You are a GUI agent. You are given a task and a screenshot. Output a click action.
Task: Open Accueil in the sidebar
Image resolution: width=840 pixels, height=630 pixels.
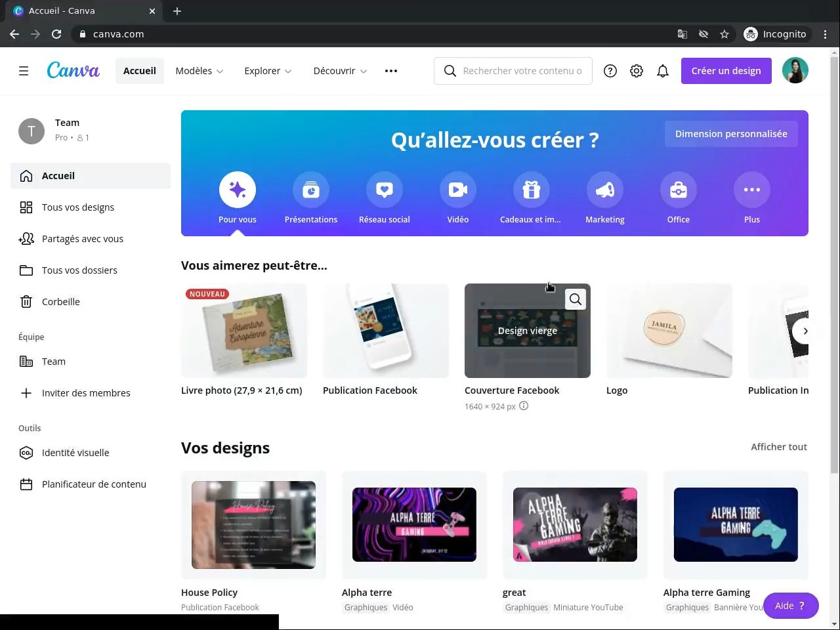click(91, 176)
